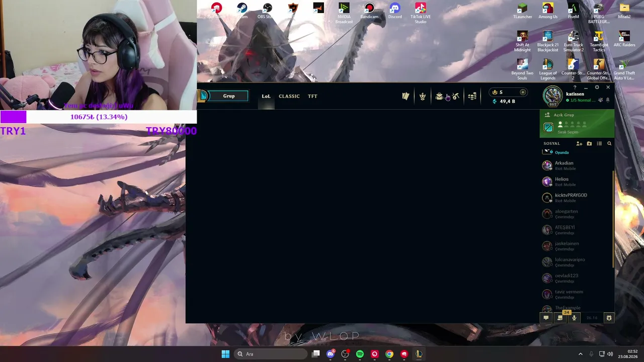This screenshot has height=362, width=644.
Task: Search friends with the magnifier icon
Action: click(609, 144)
